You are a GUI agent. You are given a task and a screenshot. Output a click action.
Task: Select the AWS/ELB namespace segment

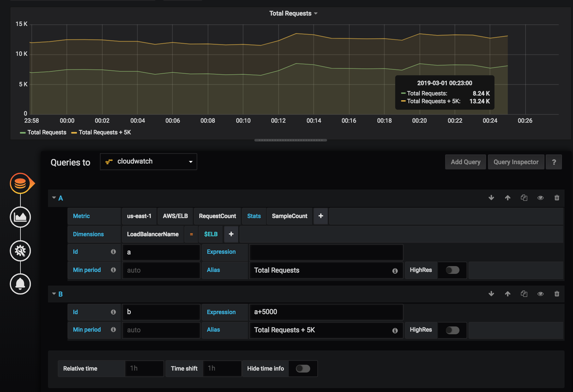[175, 216]
